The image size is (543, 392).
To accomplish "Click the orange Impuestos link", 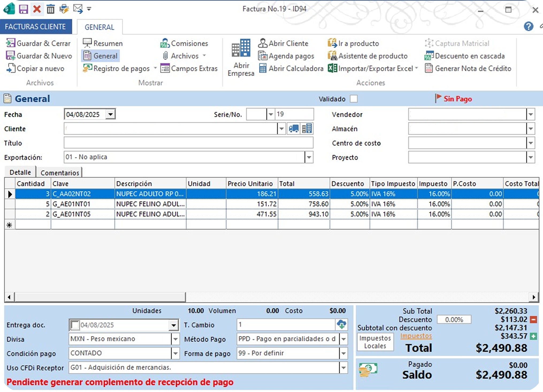I will coord(416,336).
